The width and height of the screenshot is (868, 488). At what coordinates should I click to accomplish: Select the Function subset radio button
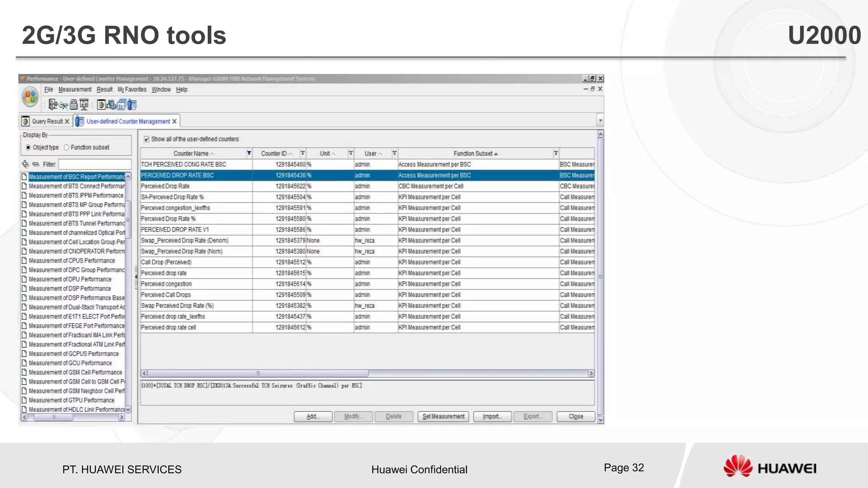(67, 147)
